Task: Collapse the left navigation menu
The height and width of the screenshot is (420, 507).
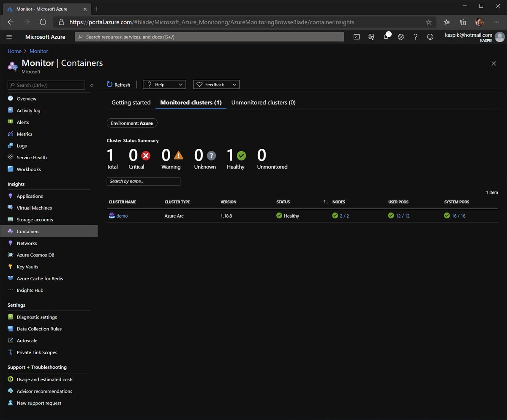Action: pyautogui.click(x=92, y=85)
